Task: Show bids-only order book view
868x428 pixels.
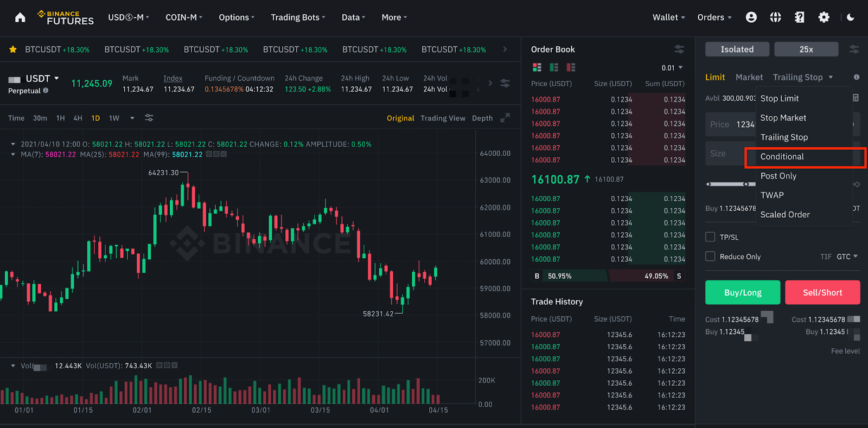Action: click(x=554, y=67)
